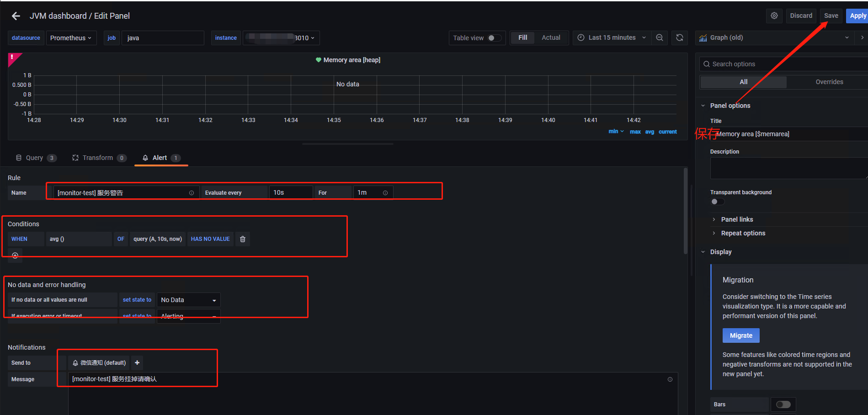This screenshot has width=868, height=415.
Task: Click legend current column header
Action: click(x=667, y=132)
